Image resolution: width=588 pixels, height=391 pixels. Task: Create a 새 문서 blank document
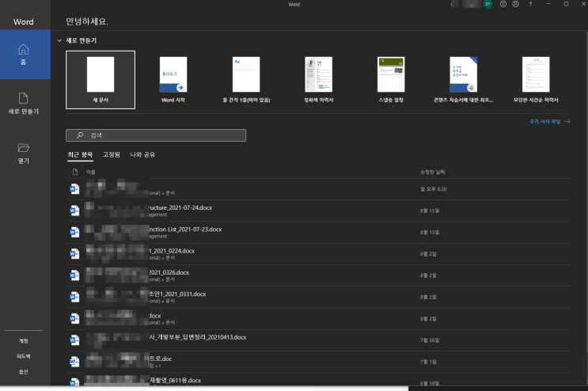pyautogui.click(x=101, y=80)
